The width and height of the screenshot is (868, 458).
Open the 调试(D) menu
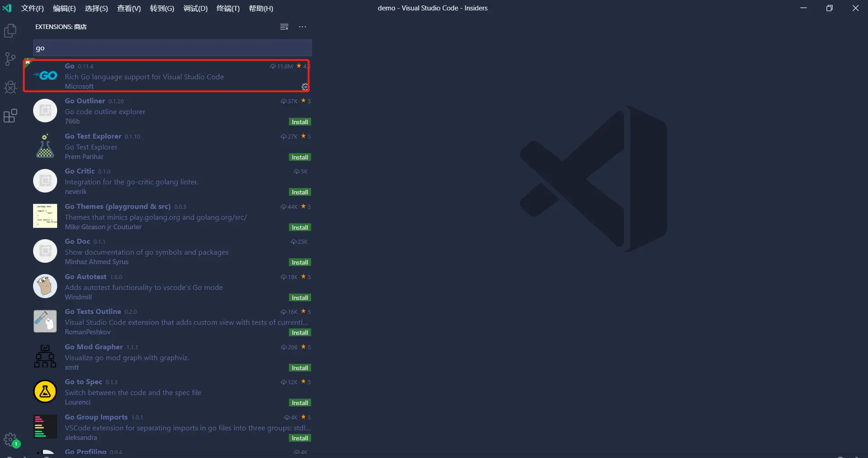point(195,9)
